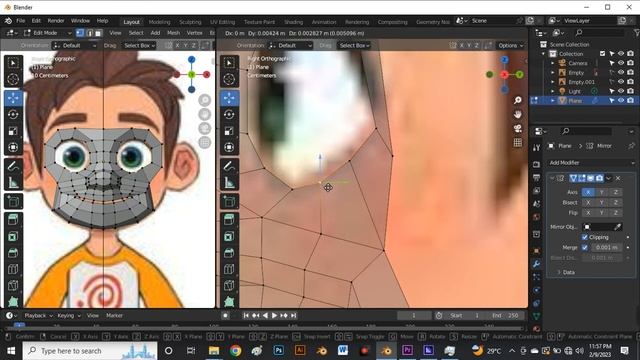
Task: Select the Loop Cut tool in left viewport
Action: [x=13, y=269]
